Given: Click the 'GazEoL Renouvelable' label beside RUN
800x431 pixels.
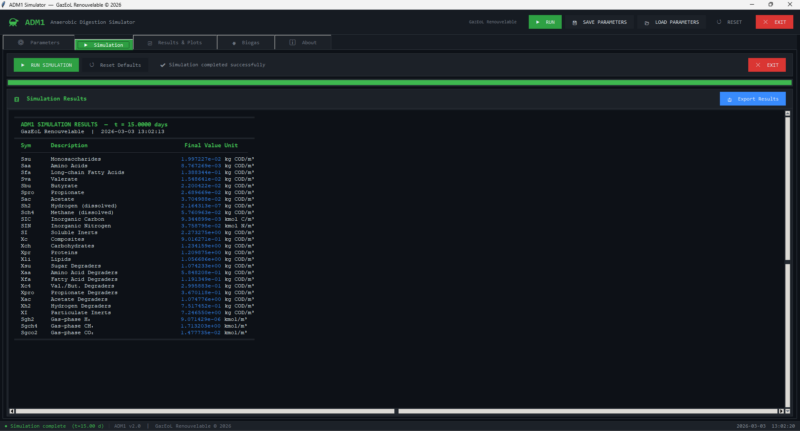Looking at the screenshot, I should click(492, 22).
